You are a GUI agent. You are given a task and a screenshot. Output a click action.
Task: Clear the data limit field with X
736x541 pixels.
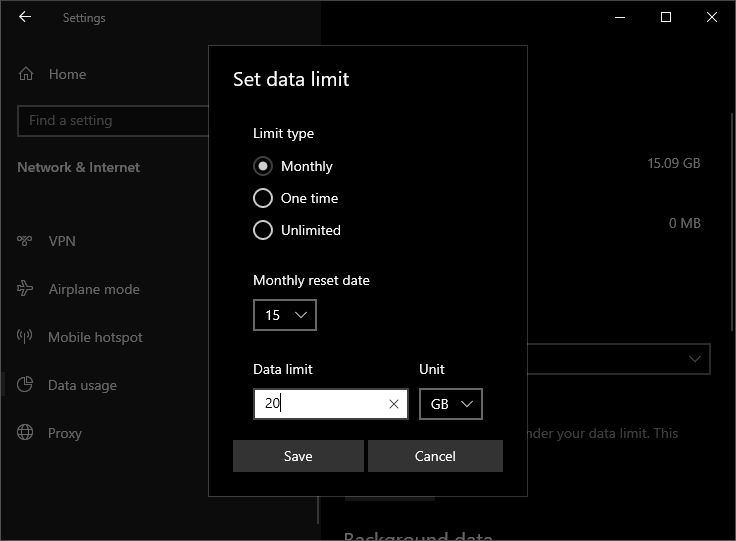(393, 404)
